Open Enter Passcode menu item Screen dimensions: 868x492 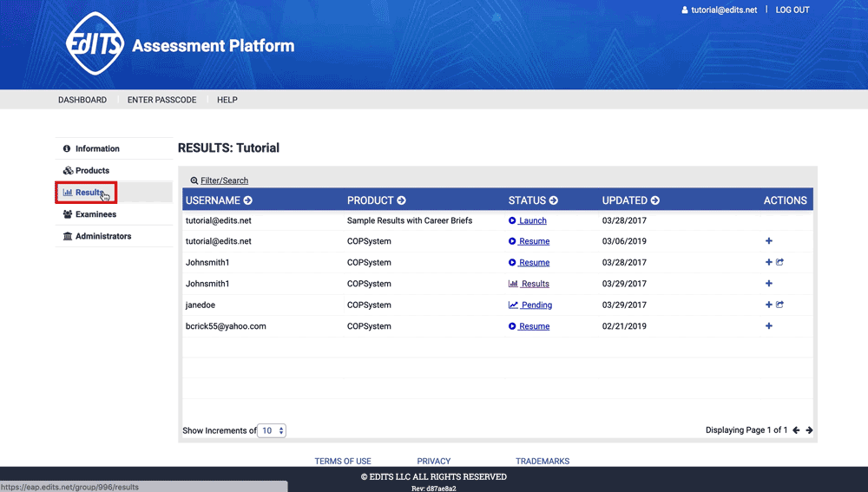click(x=161, y=100)
